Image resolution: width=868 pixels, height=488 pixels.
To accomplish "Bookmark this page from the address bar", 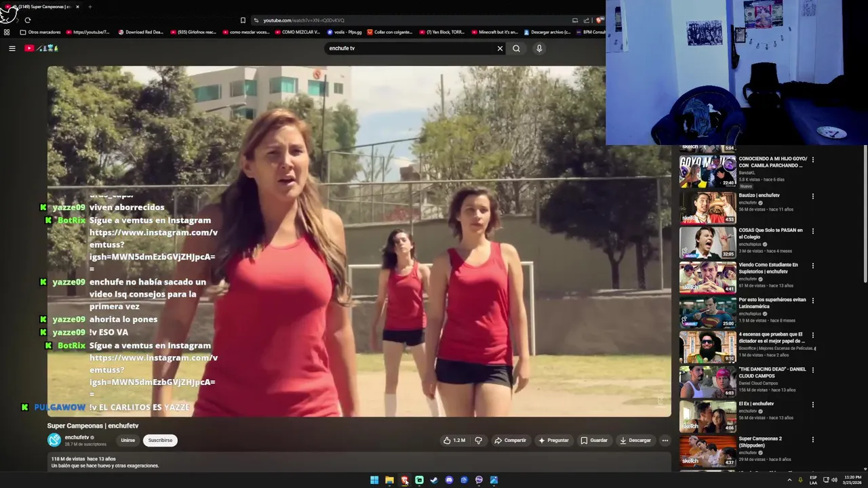I will click(243, 20).
